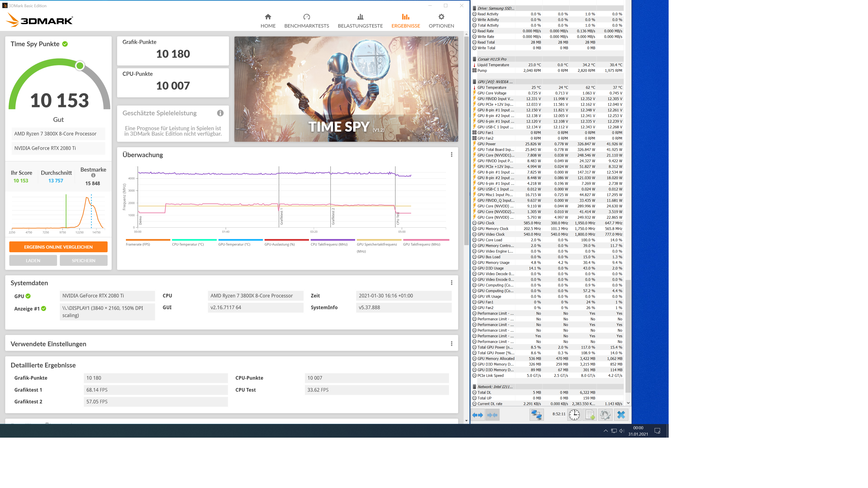868x488 pixels.
Task: Click the info icon beside Geschätzte Spieleleistung
Action: coord(220,113)
